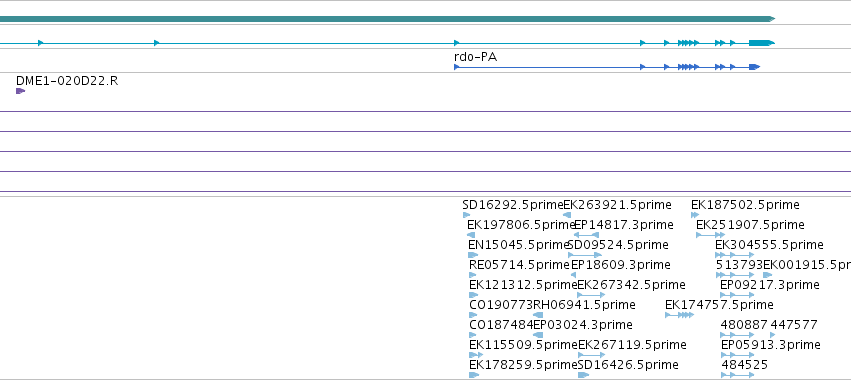851x380 pixels.
Task: Click the EP05913.3prime EST label
Action: tap(771, 345)
